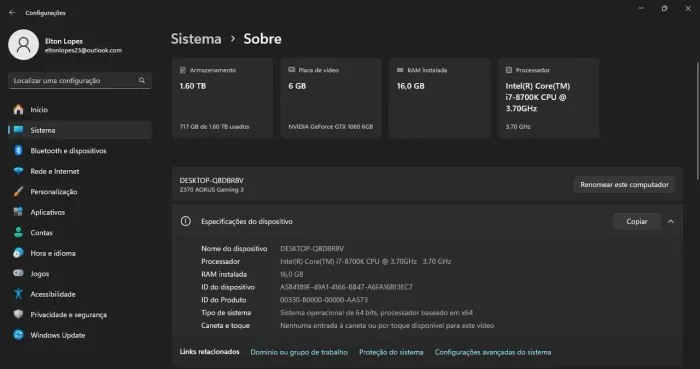Click the Tipo de sistema value text
This screenshot has width=700, height=369.
(376, 313)
